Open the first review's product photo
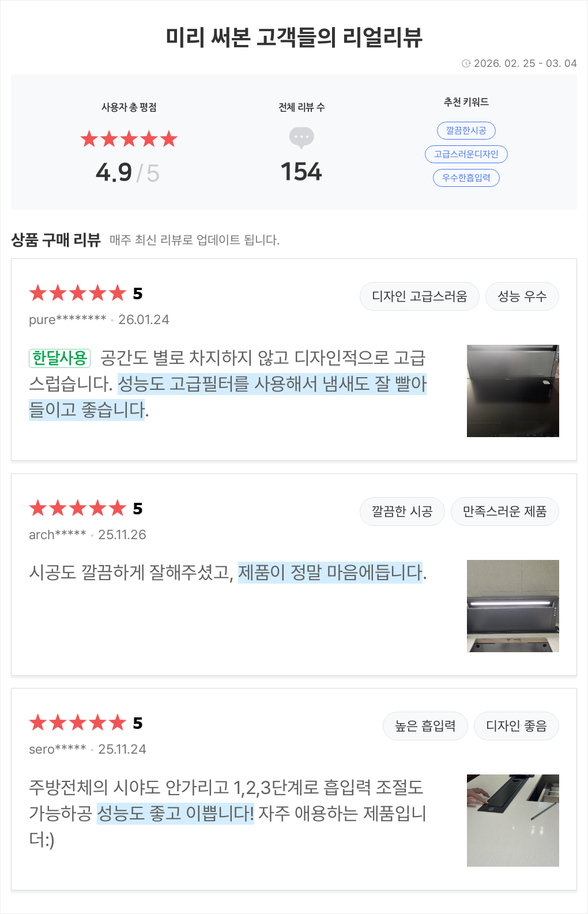This screenshot has height=914, width=588. point(512,391)
